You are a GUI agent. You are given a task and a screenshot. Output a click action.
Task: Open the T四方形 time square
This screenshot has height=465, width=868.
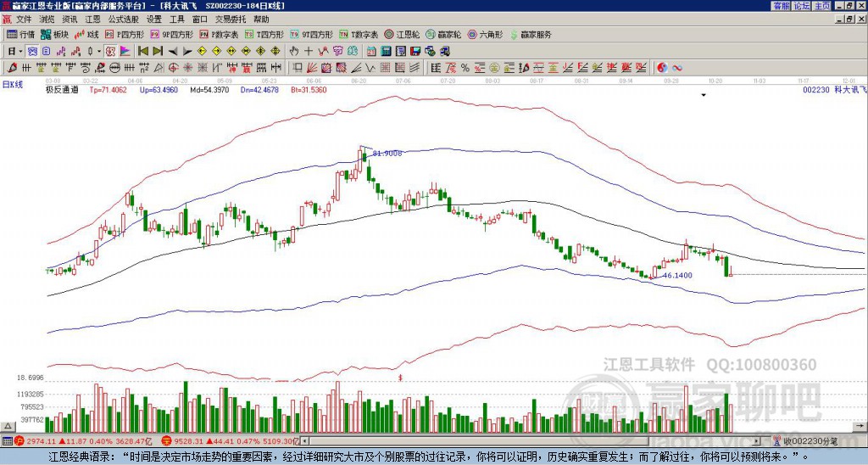(264, 34)
